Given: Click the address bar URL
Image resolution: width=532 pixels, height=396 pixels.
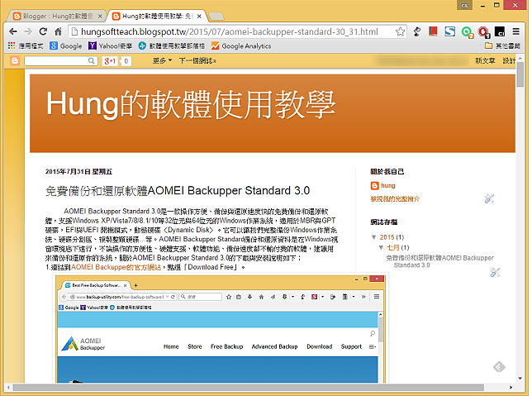Looking at the screenshot, I should (230, 31).
